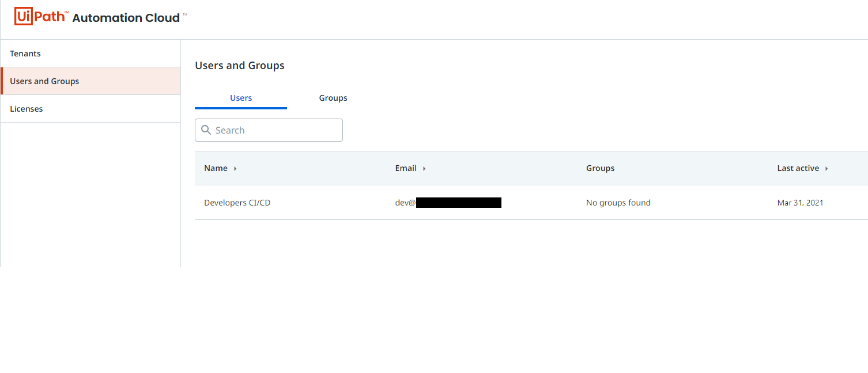
Task: Open Licenses in the sidebar
Action: [x=90, y=109]
